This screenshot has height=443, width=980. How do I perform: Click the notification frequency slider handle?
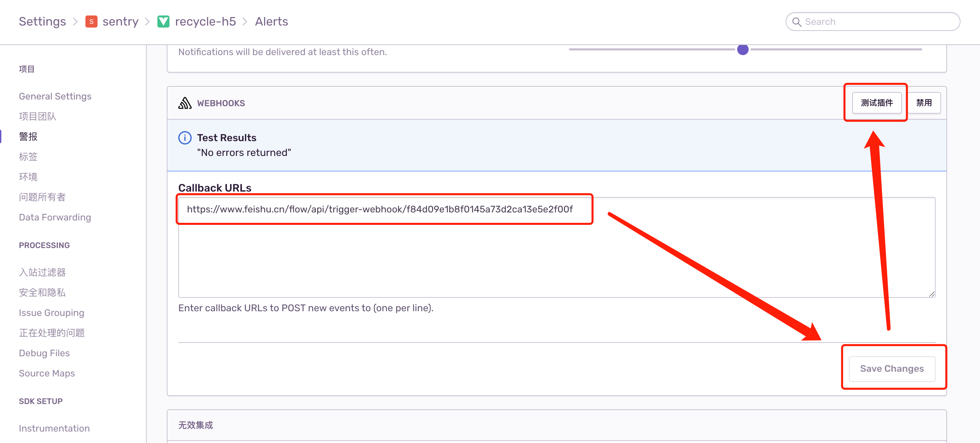(743, 49)
